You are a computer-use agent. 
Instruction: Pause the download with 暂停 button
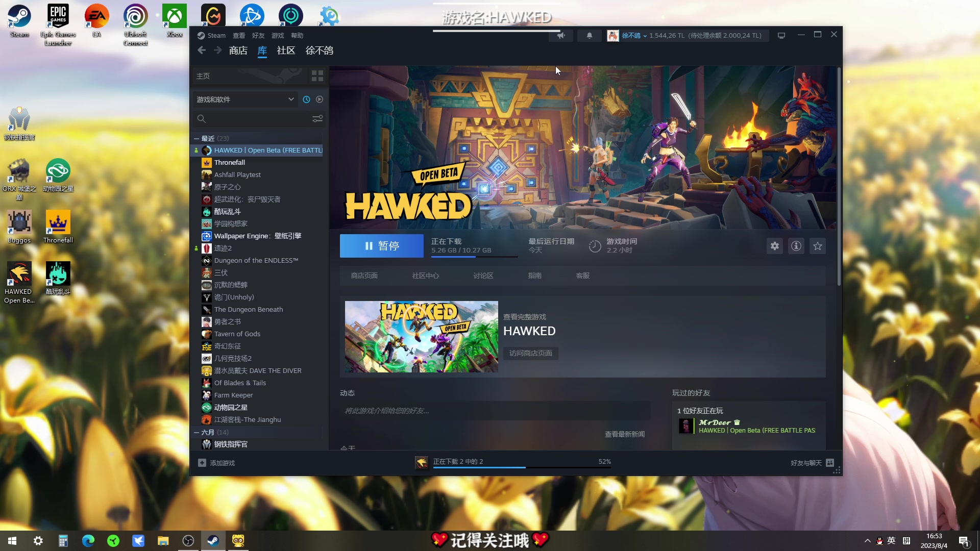pyautogui.click(x=382, y=246)
